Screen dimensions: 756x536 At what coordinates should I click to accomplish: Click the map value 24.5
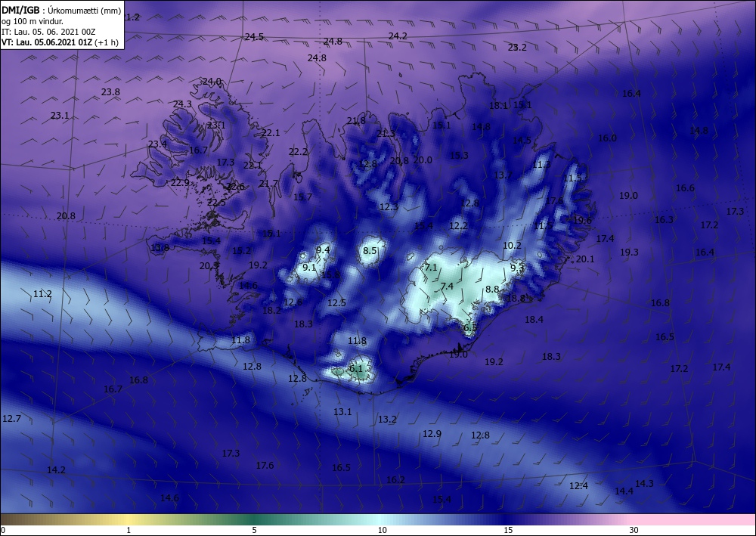pyautogui.click(x=254, y=36)
